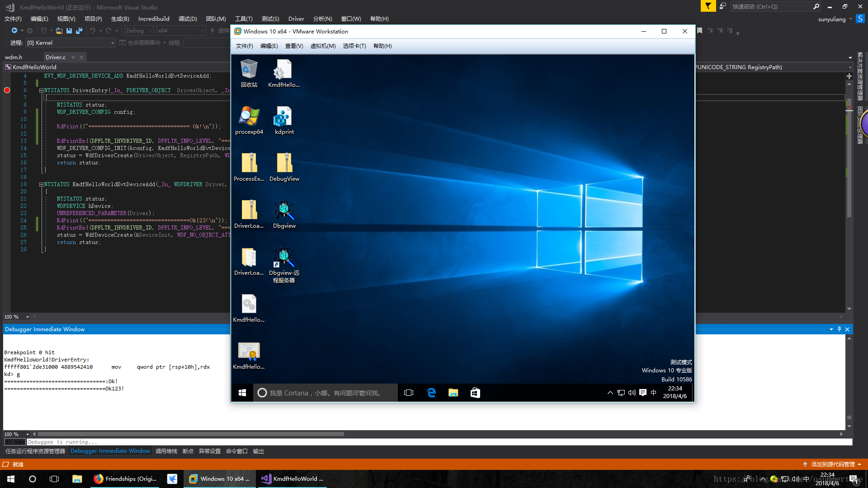
Task: Open the x64 platform dropdown
Action: coord(181,31)
